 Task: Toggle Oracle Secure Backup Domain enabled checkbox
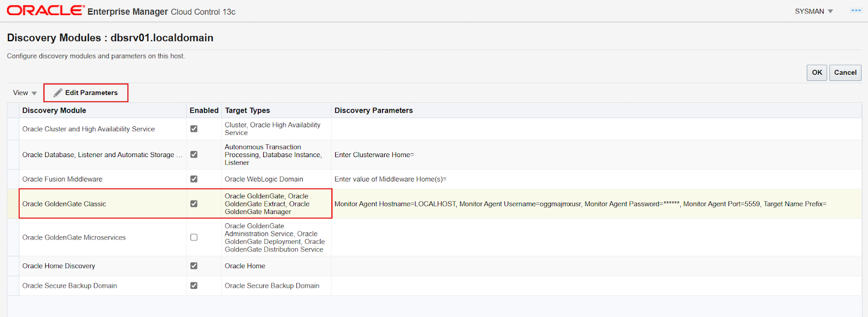tap(194, 286)
